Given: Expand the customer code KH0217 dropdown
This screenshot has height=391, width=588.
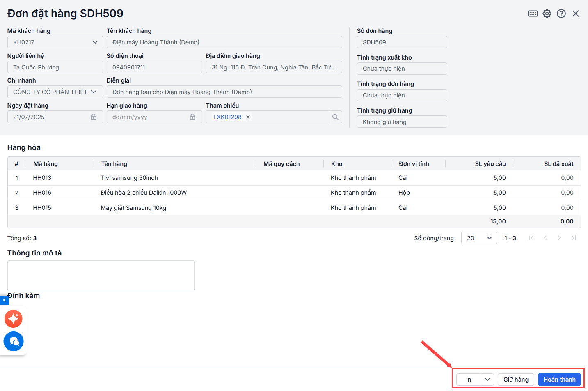Looking at the screenshot, I should point(95,42).
